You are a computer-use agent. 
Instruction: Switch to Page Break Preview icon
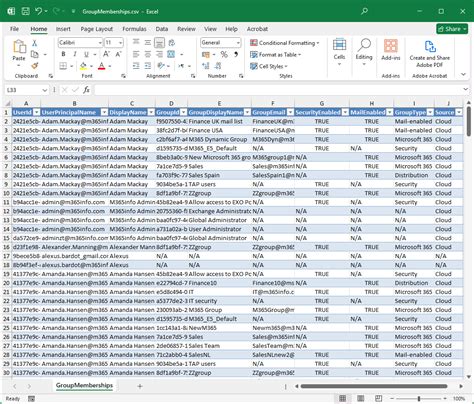click(378, 398)
